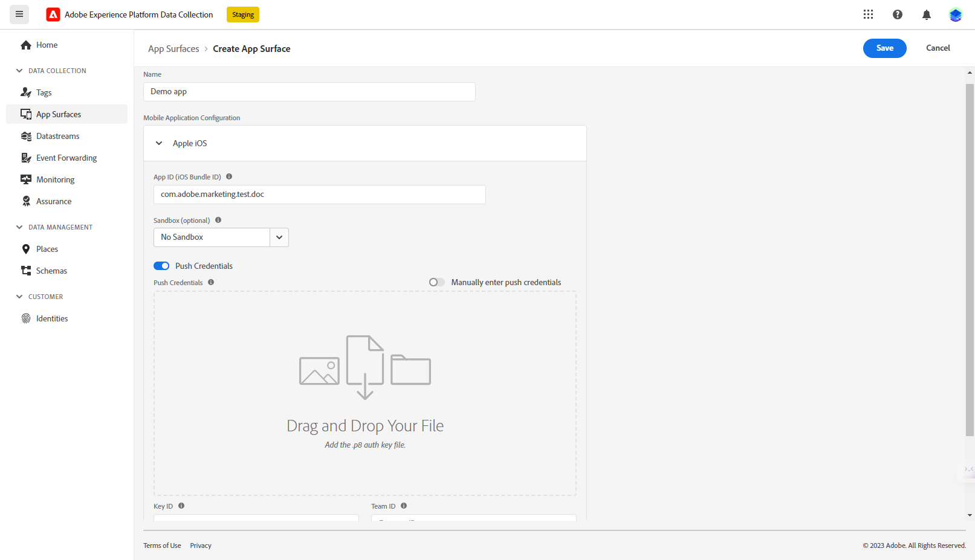Go back to App Surfaces breadcrumb
Screen dimensions: 975x560
coord(173,49)
